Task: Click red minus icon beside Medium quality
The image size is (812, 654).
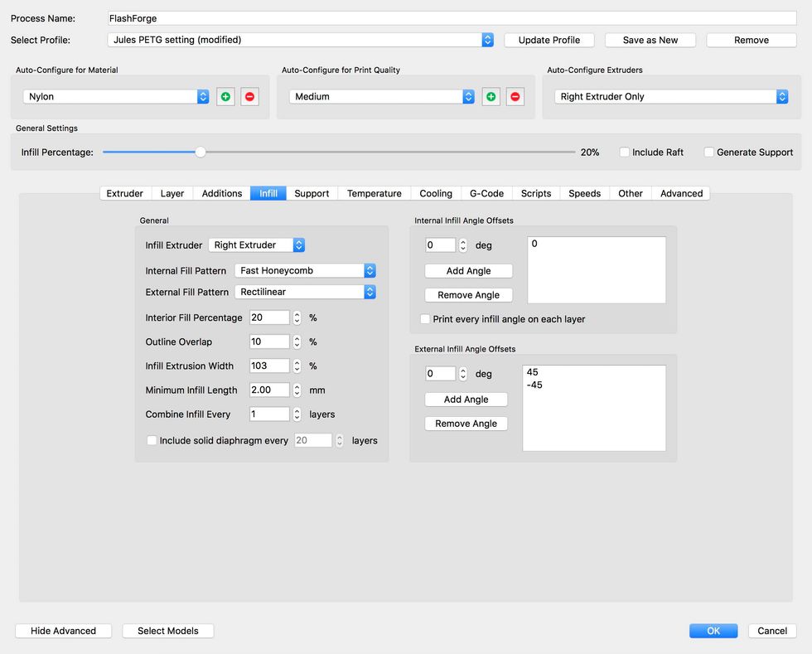Action: (x=515, y=97)
